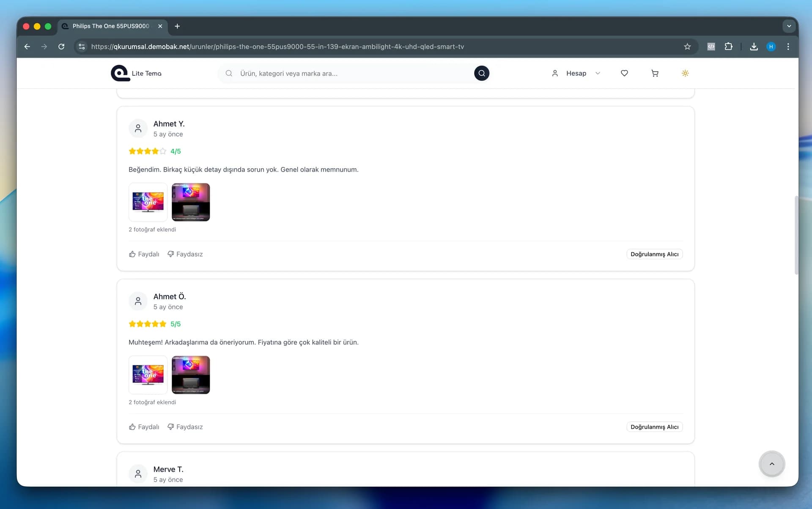The width and height of the screenshot is (812, 509).
Task: Toggle the sun light/dark theme switch
Action: [685, 73]
